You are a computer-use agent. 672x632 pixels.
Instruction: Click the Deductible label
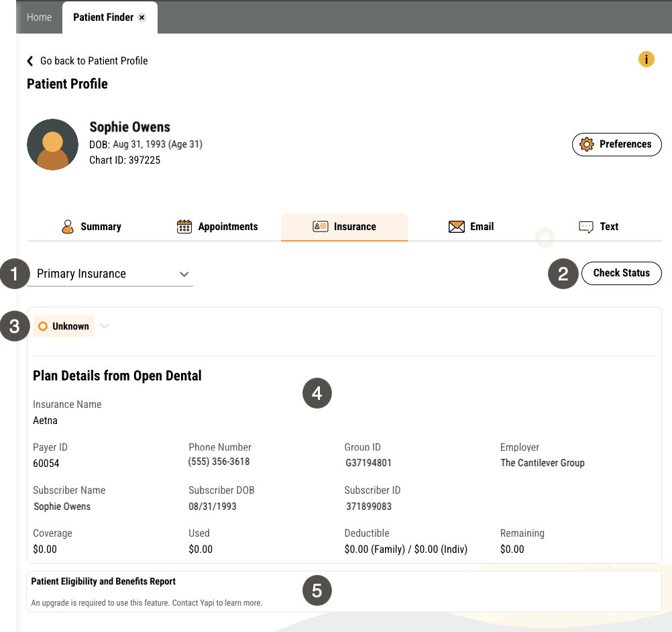pyautogui.click(x=367, y=533)
